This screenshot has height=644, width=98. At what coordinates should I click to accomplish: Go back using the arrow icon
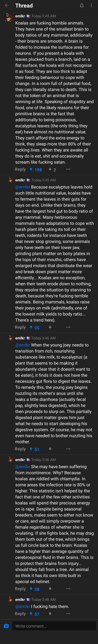coord(7,5)
